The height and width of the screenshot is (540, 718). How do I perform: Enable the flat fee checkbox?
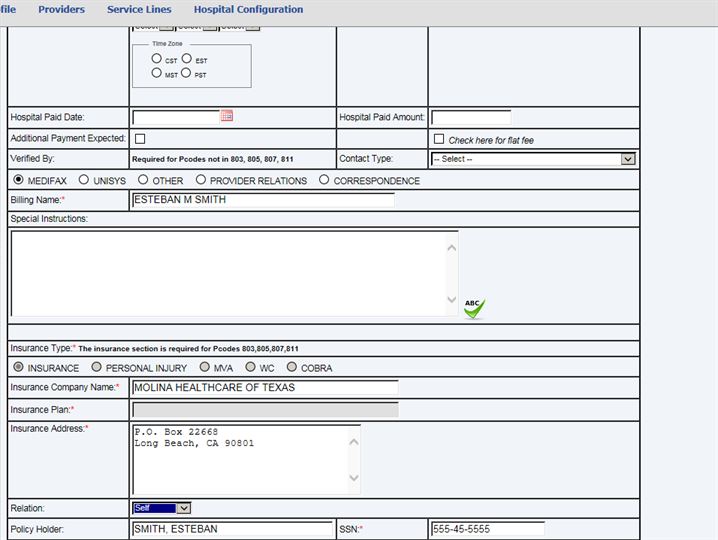(438, 139)
